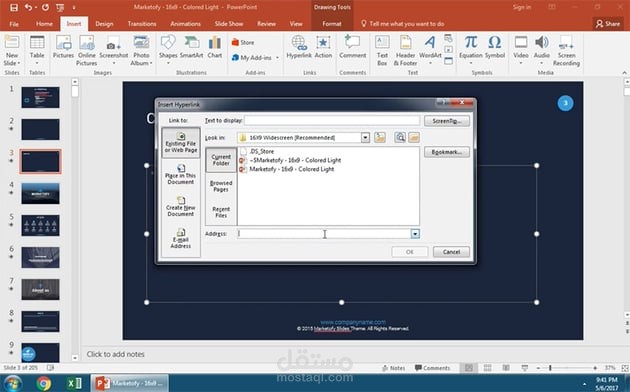Open the Drawing Tools Format tab
This screenshot has height=392, width=630.
click(332, 24)
